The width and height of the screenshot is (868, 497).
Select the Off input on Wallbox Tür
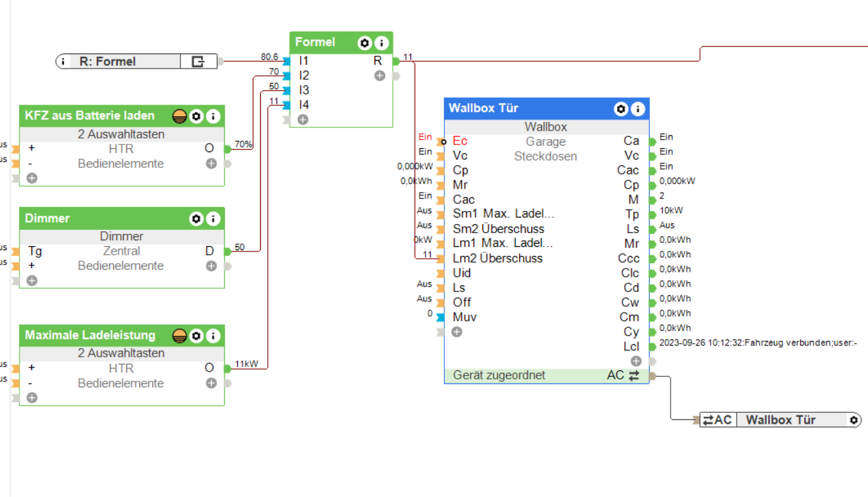click(x=462, y=302)
